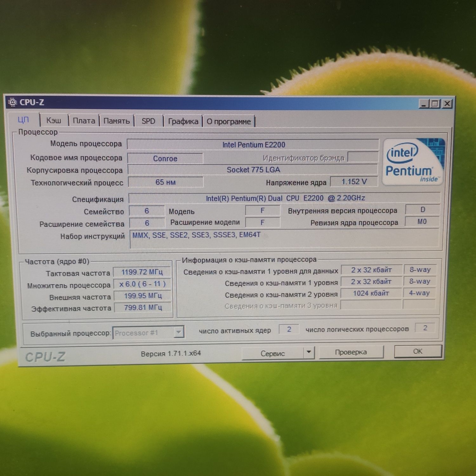
Task: Open the Кэш tab
Action: (x=54, y=121)
